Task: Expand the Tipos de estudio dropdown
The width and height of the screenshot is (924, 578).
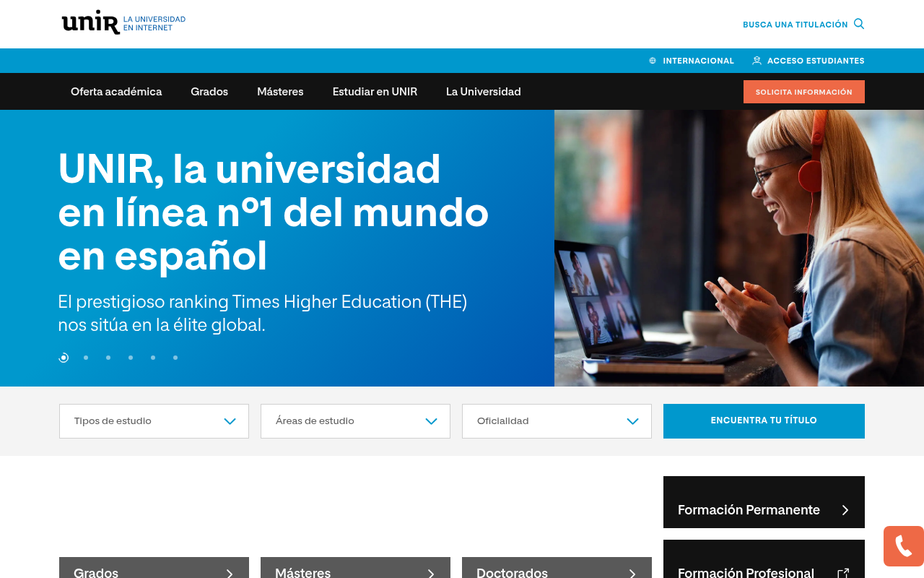Action: [x=154, y=421]
